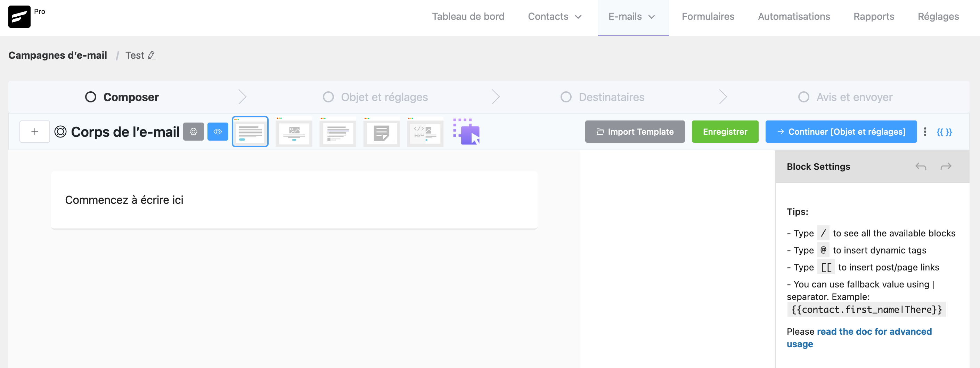
Task: Select the raw HTML layout style
Action: pos(425,132)
